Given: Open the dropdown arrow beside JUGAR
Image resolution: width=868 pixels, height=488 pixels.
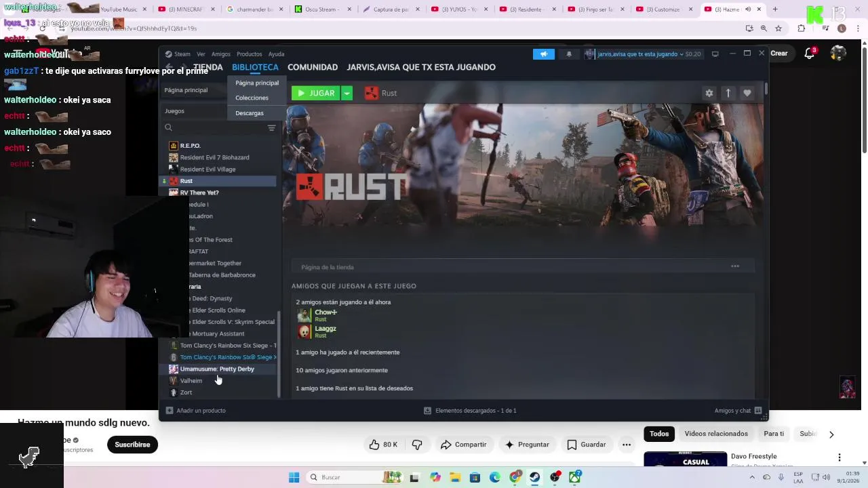Looking at the screenshot, I should coord(347,93).
